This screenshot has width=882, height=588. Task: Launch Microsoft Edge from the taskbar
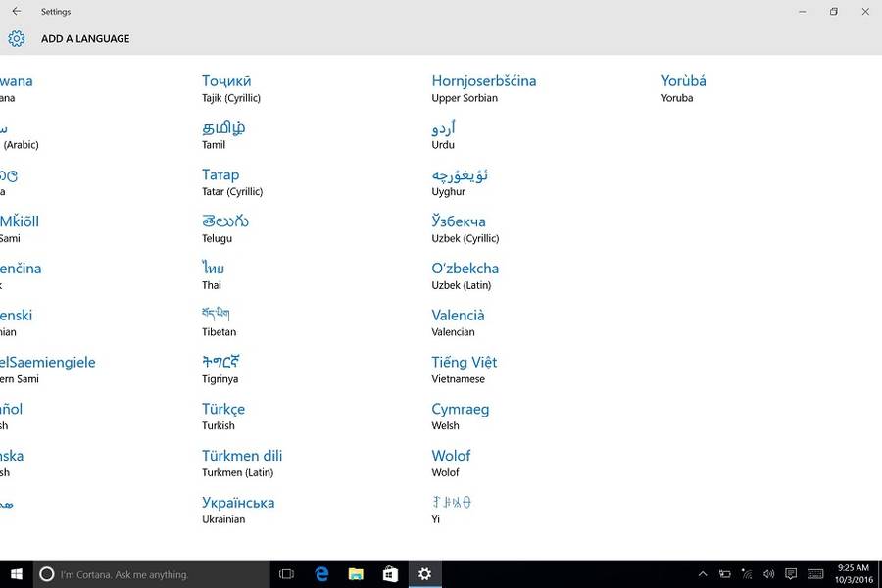coord(321,574)
